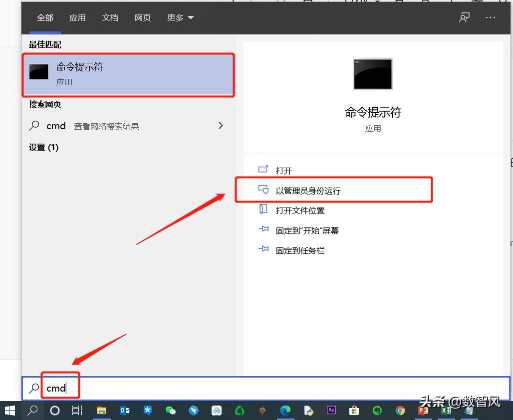Screen dimensions: 513x420
Task: Click the Open action for Command Prompt
Action: [x=283, y=171]
